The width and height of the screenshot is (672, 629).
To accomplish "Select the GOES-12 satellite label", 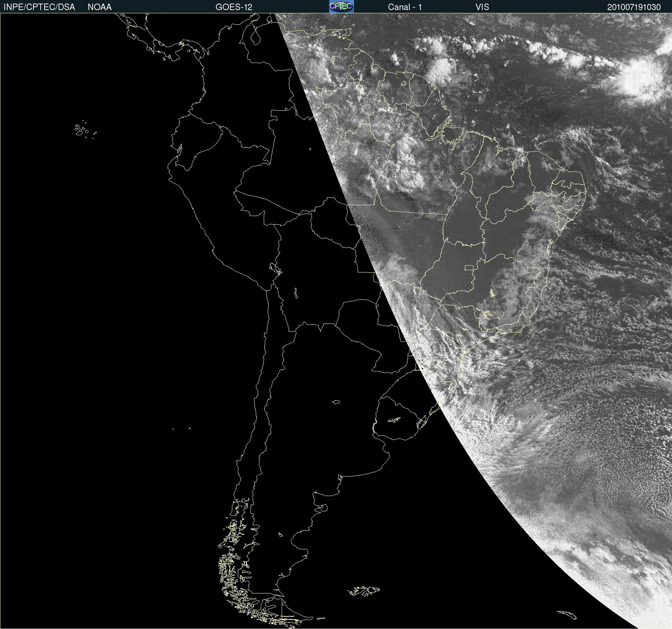I will tap(234, 7).
